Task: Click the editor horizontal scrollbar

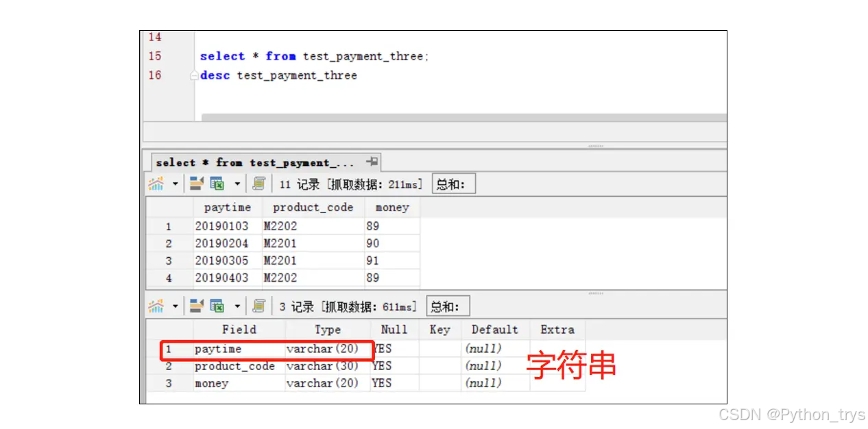Action: coord(463,118)
